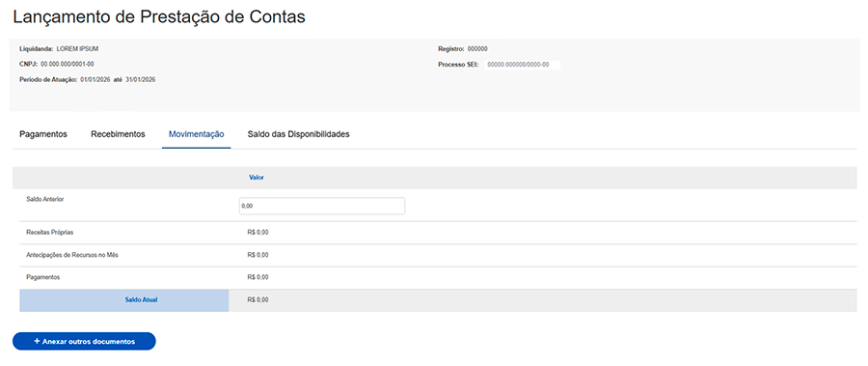The height and width of the screenshot is (366, 868).
Task: Click the Saldo Atual highlighted cell
Action: click(124, 300)
